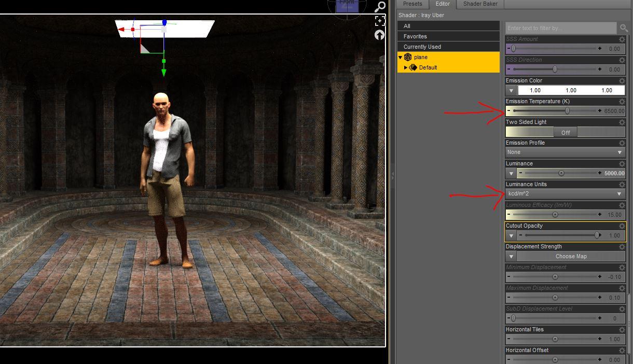Click minus stepper on Luminance slider
This screenshot has height=364, width=633.
(x=520, y=173)
